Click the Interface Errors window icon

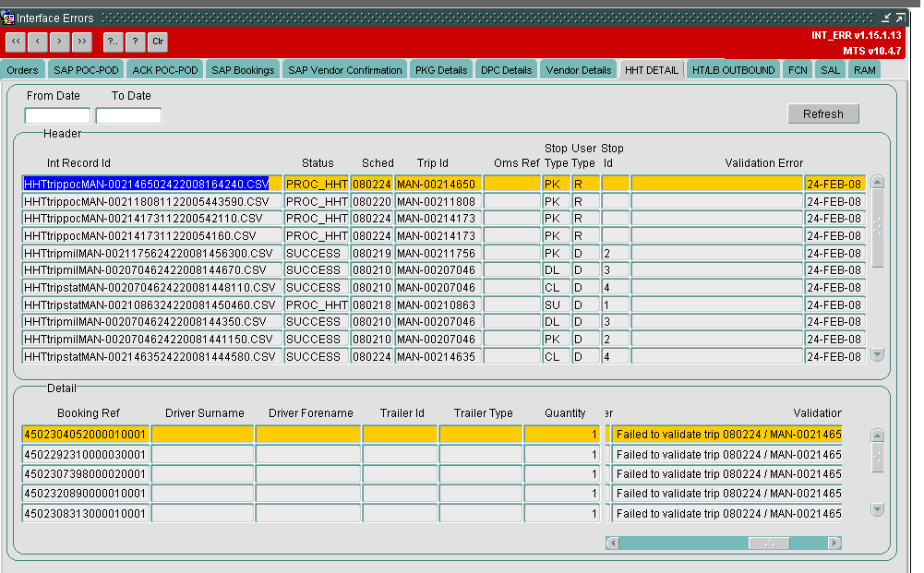[7, 18]
